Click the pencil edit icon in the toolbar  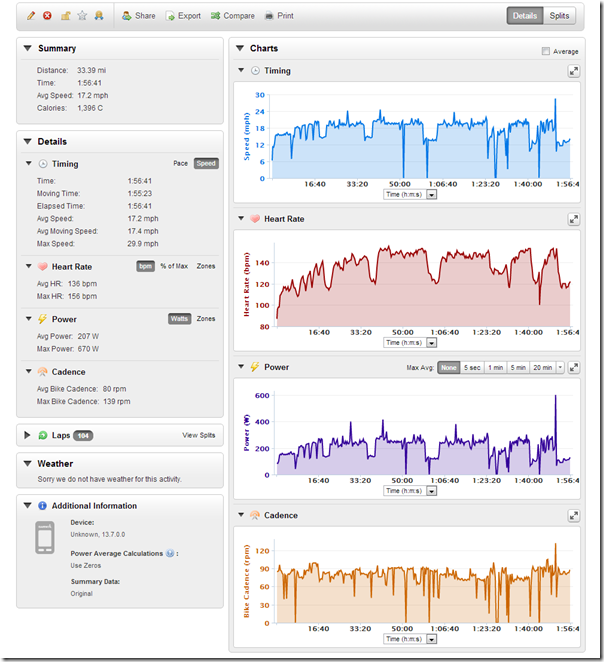pos(31,16)
